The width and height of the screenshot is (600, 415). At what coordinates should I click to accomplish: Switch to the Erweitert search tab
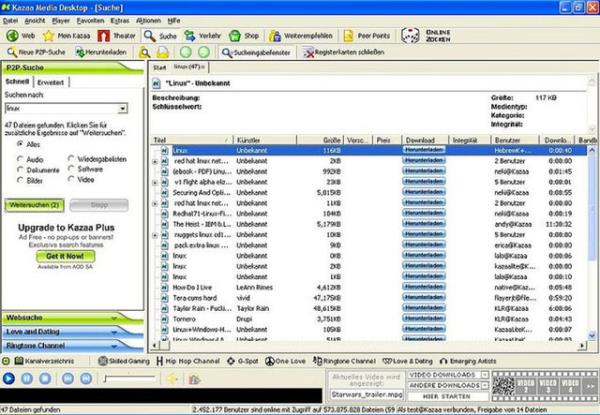(x=51, y=82)
